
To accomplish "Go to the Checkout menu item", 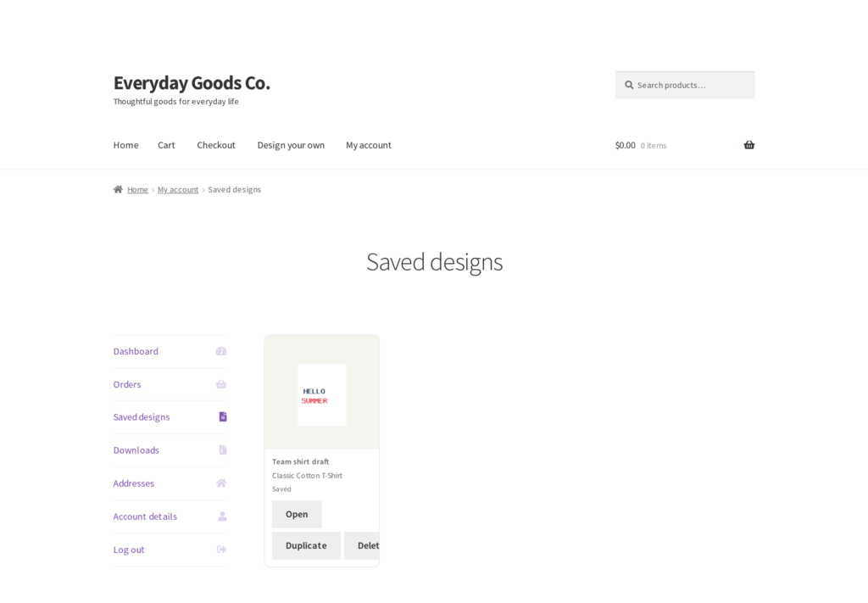I will (216, 145).
